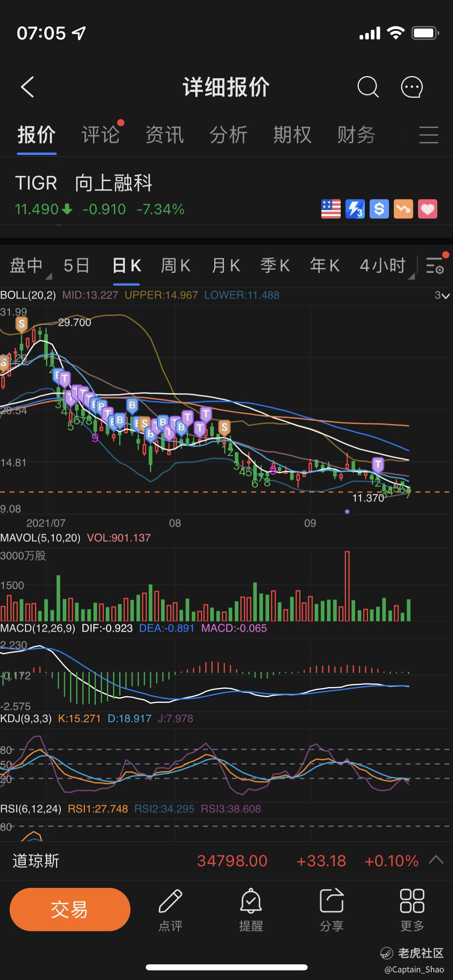Viewport: 453px width, 980px height.
Task: Switch to the 资讯 tab
Action: [x=165, y=135]
